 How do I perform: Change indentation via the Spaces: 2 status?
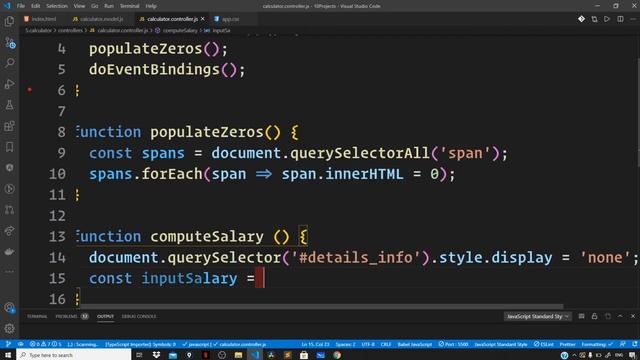coord(345,344)
